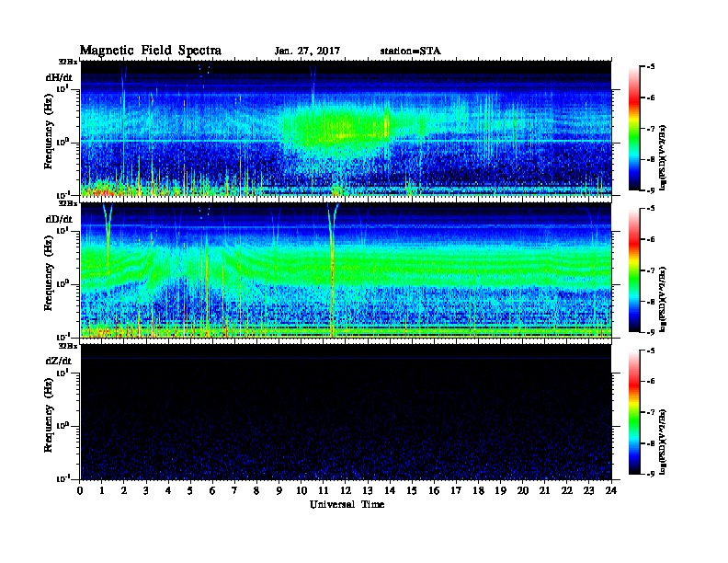Click the -8 tick on the dZ/dt color bar
728x563 pixels.
(x=651, y=443)
